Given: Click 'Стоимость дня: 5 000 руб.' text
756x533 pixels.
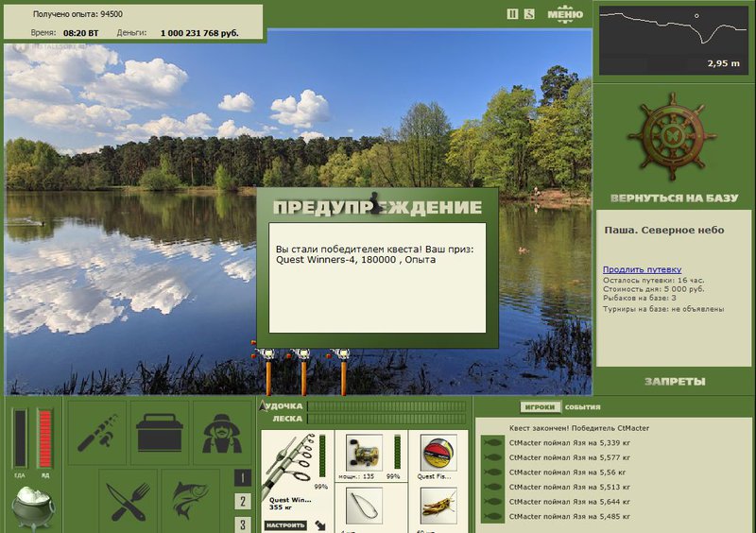Looking at the screenshot, I should point(653,289).
